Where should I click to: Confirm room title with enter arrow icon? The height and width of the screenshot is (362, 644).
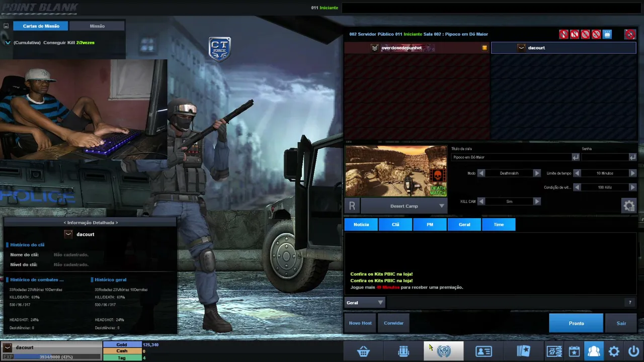point(576,157)
